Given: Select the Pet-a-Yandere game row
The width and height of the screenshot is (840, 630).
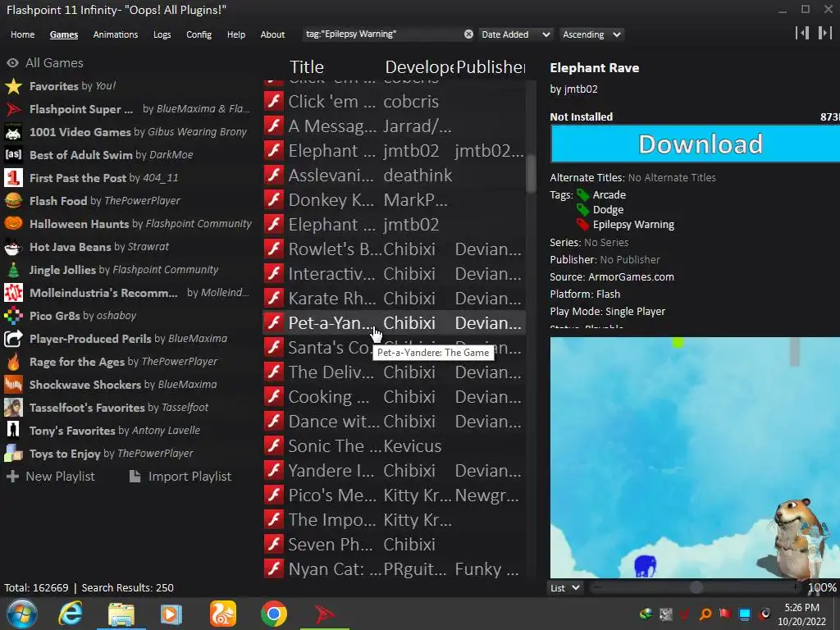Looking at the screenshot, I should [x=395, y=323].
